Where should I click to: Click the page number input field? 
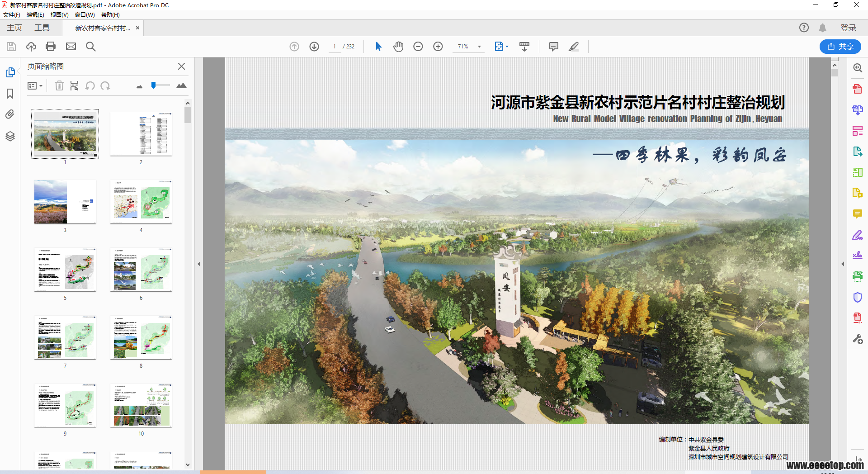335,47
